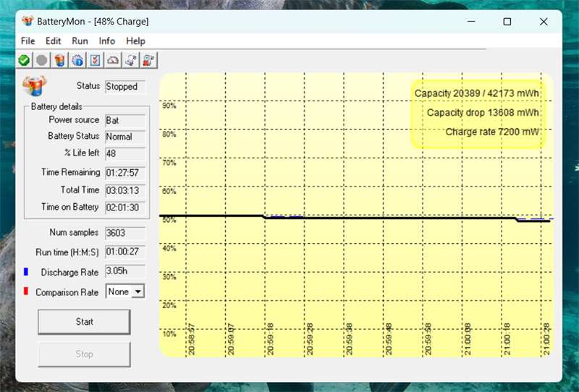Click the red Comparison Rate color marker
Screen dimensions: 579x392
coord(26,291)
